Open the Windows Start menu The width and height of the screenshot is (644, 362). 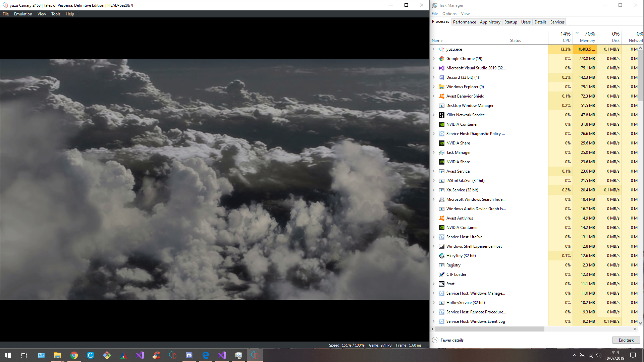click(x=8, y=355)
